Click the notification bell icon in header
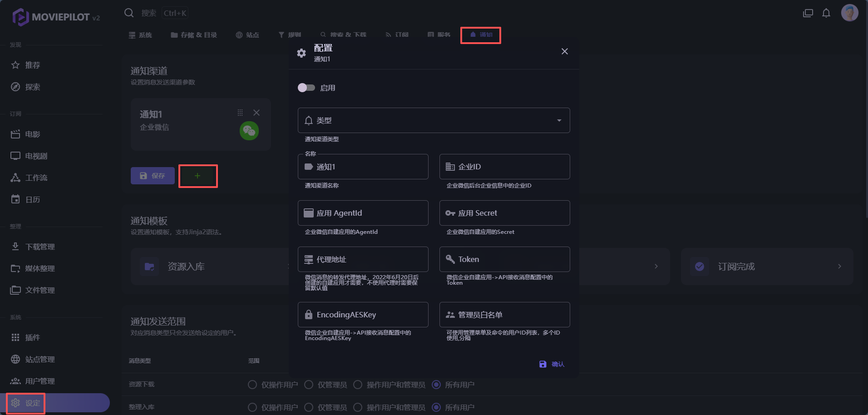 (x=826, y=13)
